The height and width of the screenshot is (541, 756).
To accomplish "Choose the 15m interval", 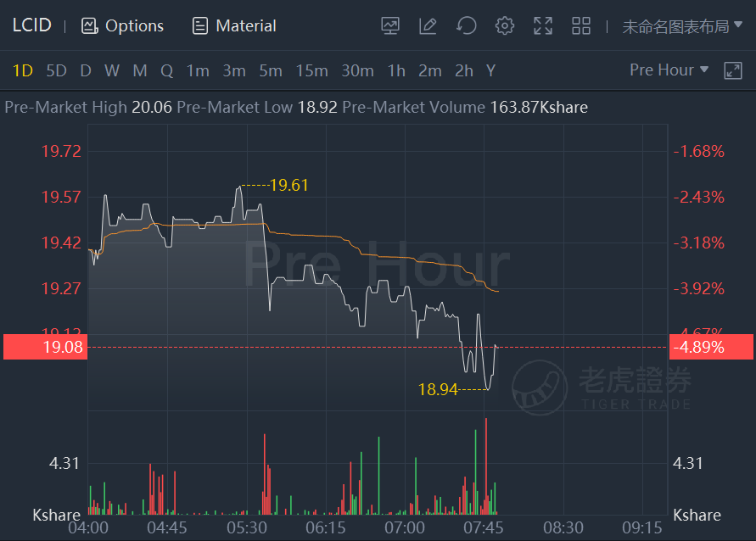I will (x=312, y=71).
